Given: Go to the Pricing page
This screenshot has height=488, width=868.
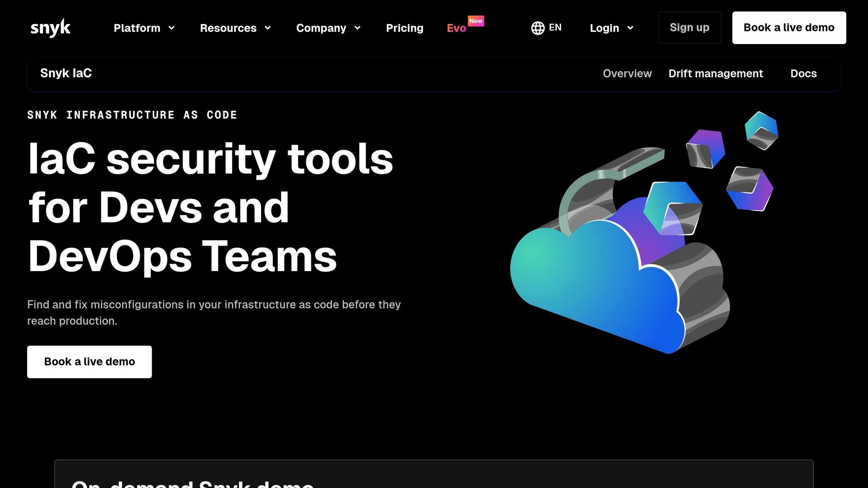Looking at the screenshot, I should 405,28.
